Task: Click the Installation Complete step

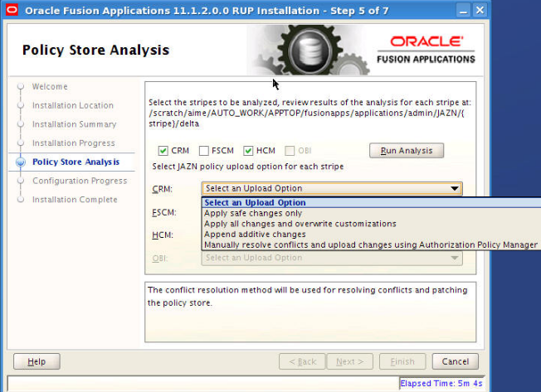Action: 75,200
